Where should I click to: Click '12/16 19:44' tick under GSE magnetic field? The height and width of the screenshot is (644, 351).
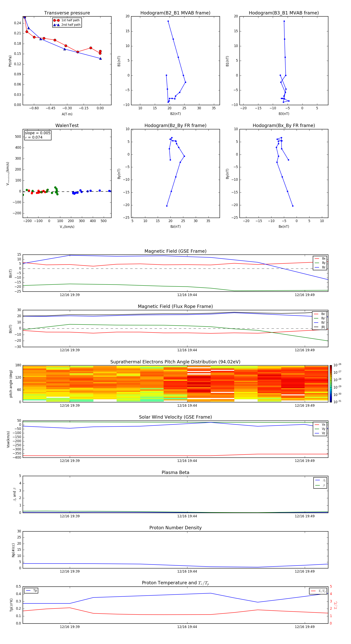(187, 295)
